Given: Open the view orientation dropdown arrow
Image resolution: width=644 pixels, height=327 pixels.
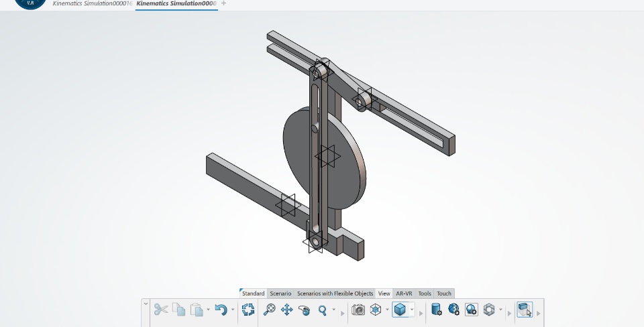Looking at the screenshot, I should [x=387, y=310].
